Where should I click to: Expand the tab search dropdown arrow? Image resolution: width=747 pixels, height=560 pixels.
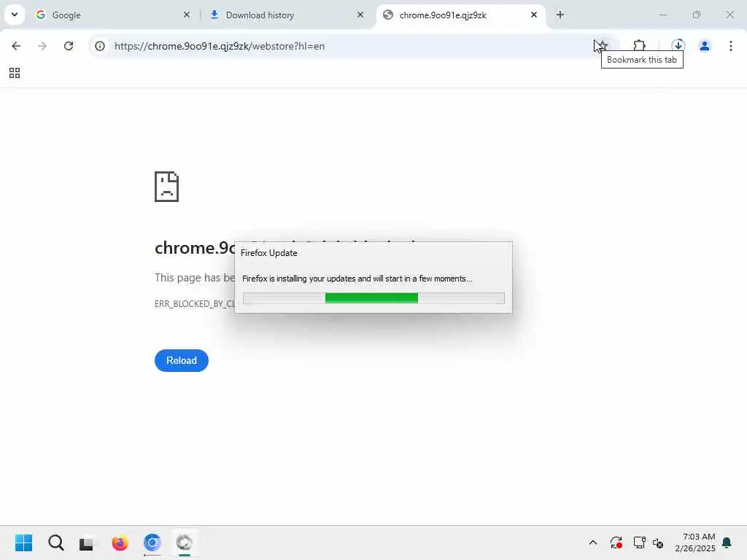[15, 15]
